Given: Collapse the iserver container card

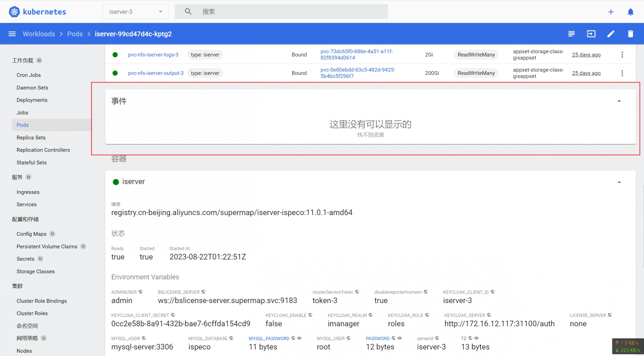Looking at the screenshot, I should (x=619, y=182).
